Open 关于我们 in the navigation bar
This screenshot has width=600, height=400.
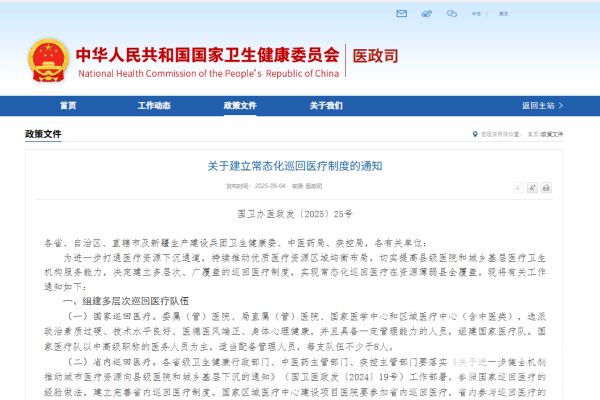pyautogui.click(x=326, y=105)
